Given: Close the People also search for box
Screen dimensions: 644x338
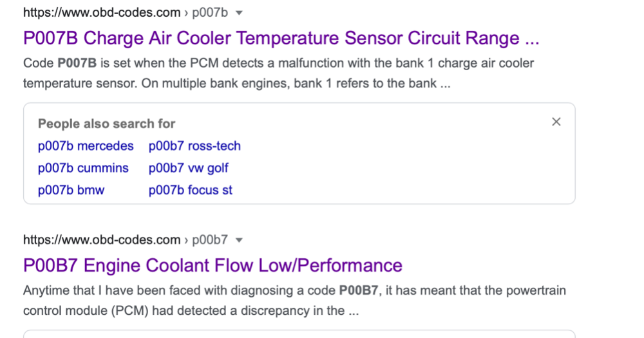Looking at the screenshot, I should coord(556,122).
